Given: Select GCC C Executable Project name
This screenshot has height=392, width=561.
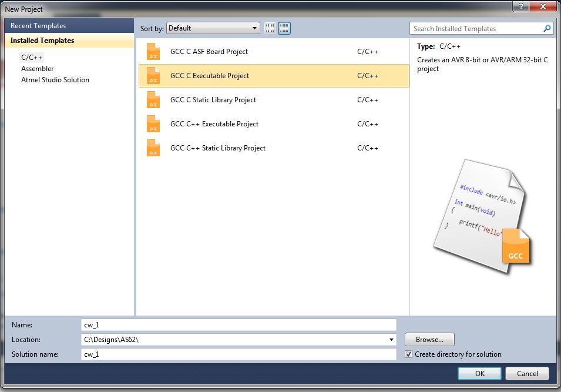Looking at the screenshot, I should pos(210,76).
